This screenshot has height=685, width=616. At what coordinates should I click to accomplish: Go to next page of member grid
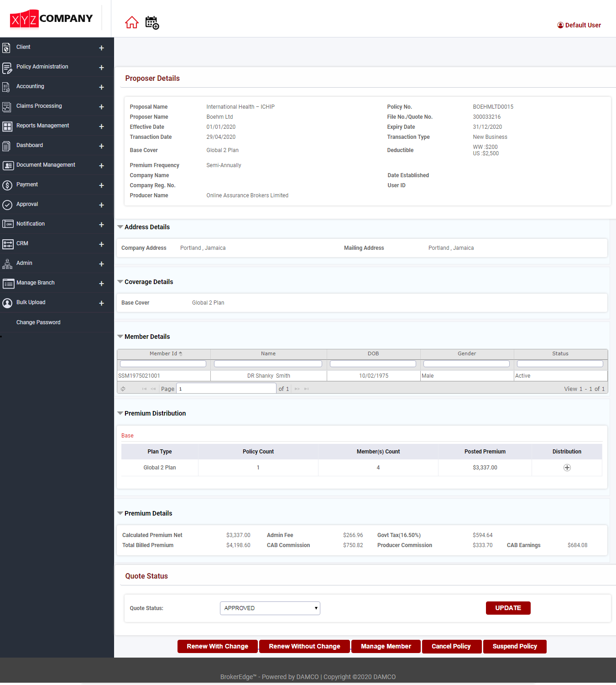tap(297, 389)
